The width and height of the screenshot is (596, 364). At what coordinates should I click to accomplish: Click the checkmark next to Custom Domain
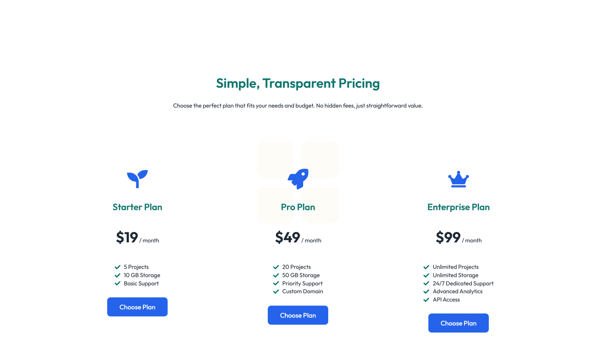coord(276,291)
